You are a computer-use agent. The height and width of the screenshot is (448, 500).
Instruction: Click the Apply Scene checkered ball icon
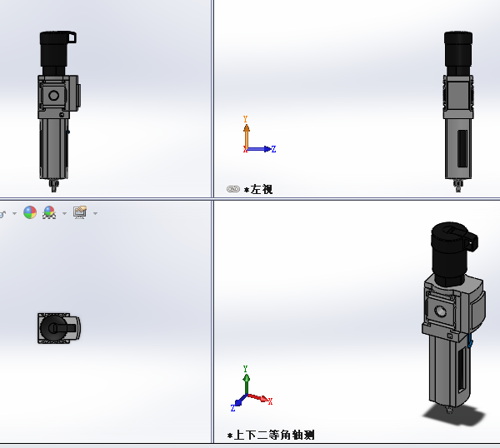tap(49, 212)
